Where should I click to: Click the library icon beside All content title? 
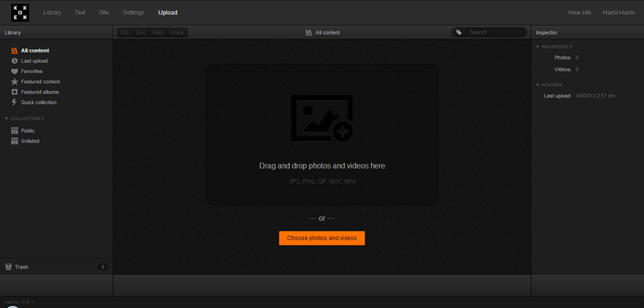tap(308, 32)
